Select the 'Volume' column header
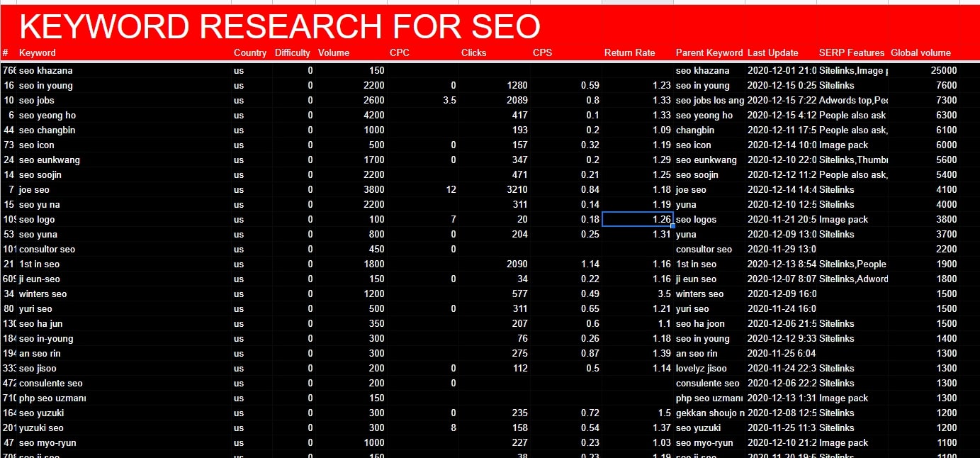Viewport: 980px width, 458px height. click(334, 52)
